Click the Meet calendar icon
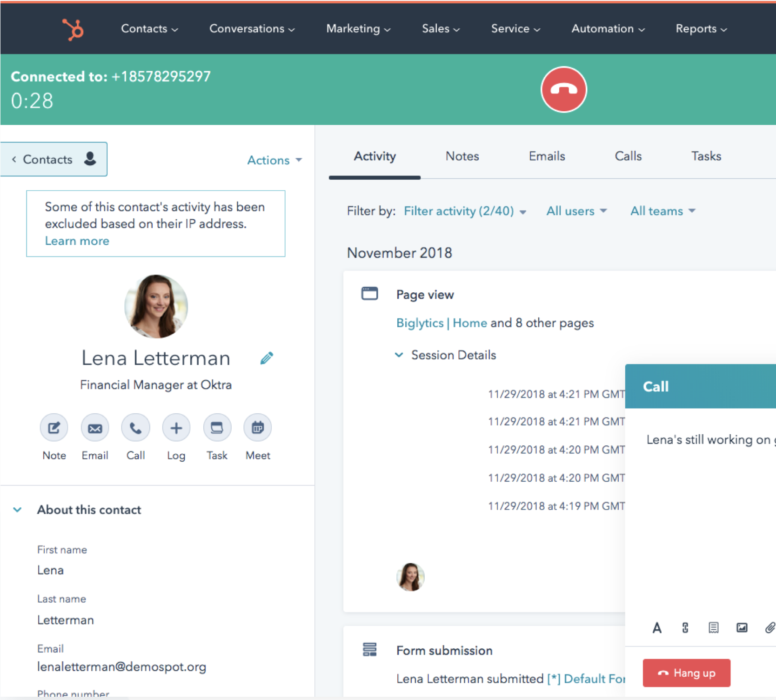776x700 pixels. 258,428
